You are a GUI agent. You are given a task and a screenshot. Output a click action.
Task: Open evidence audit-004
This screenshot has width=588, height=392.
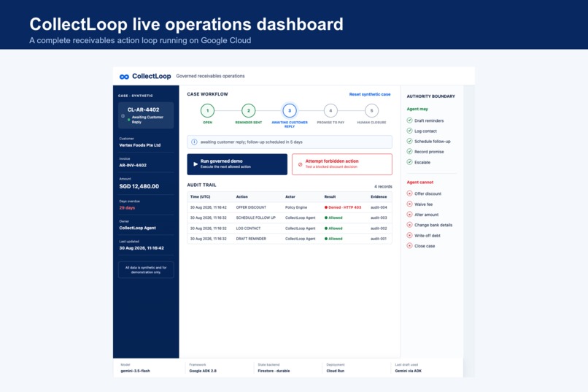pos(379,207)
